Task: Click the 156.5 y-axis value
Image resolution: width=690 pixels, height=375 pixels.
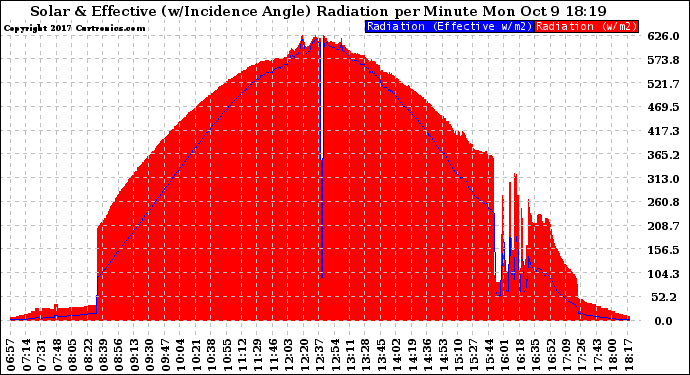Action: 663,250
